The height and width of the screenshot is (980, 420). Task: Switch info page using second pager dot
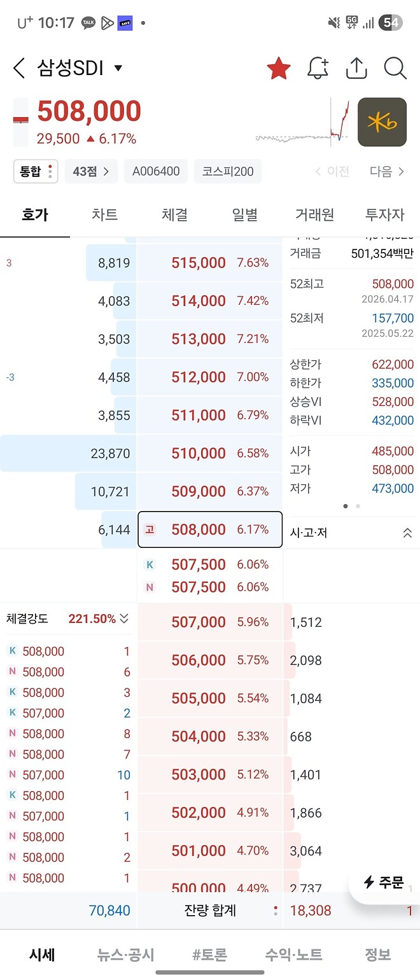[358, 506]
